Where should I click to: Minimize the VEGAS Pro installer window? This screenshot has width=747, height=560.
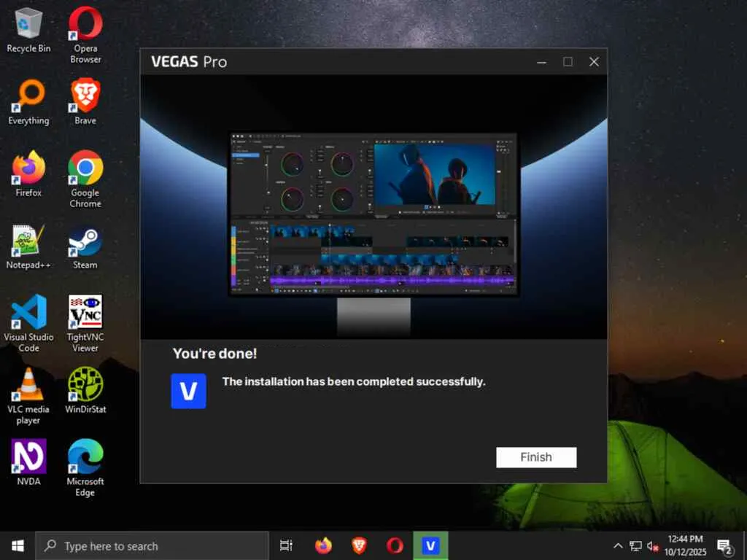coord(542,62)
